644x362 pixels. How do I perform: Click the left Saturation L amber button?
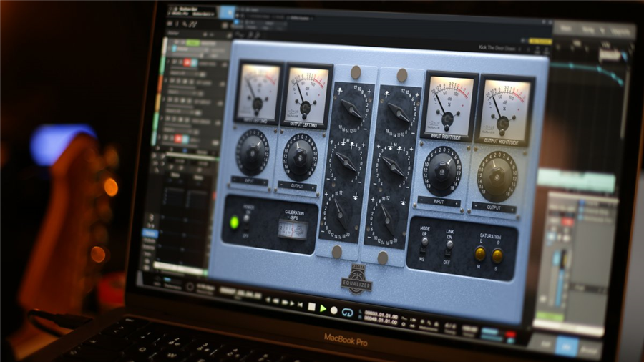click(479, 254)
